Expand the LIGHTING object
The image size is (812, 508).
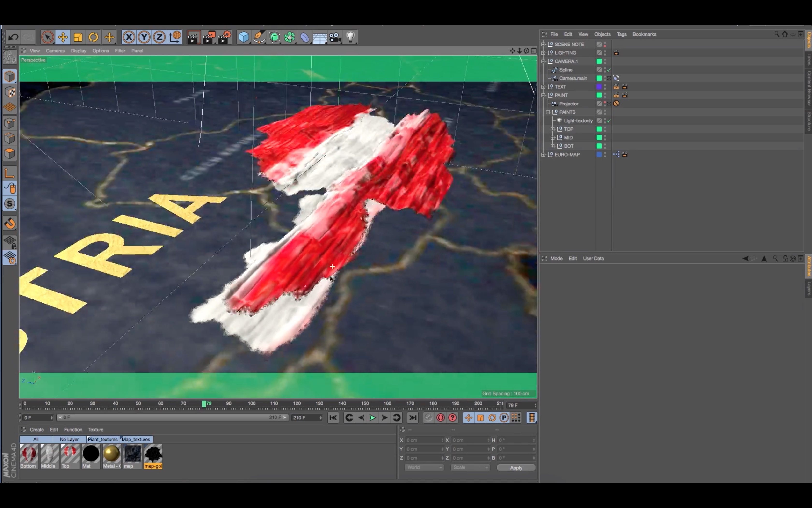[543, 53]
